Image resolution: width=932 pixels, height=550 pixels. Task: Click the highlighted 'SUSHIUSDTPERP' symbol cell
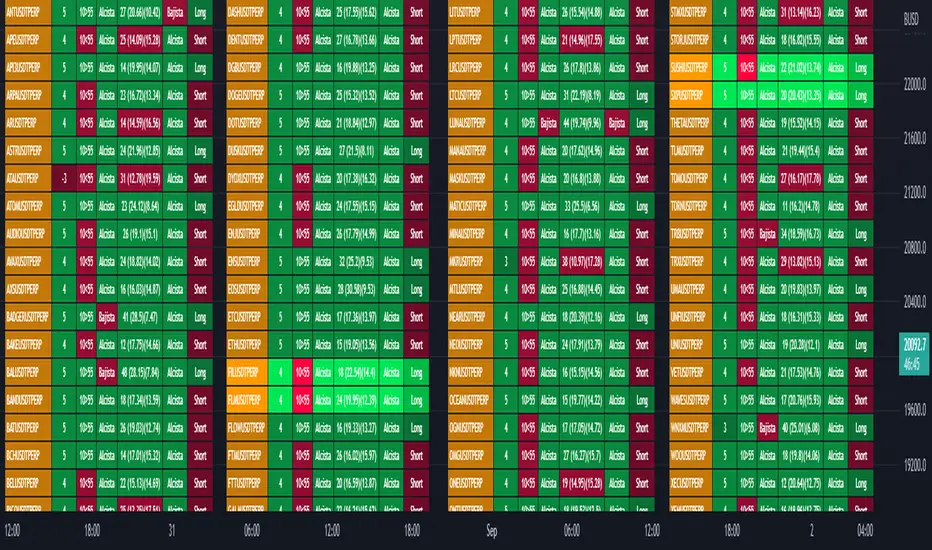pyautogui.click(x=690, y=68)
